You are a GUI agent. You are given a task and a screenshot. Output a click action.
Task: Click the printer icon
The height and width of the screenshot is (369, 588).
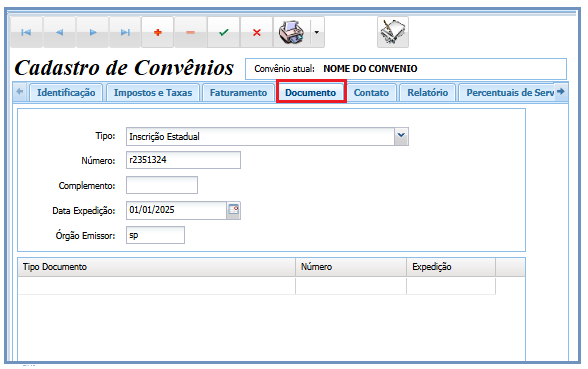point(292,33)
